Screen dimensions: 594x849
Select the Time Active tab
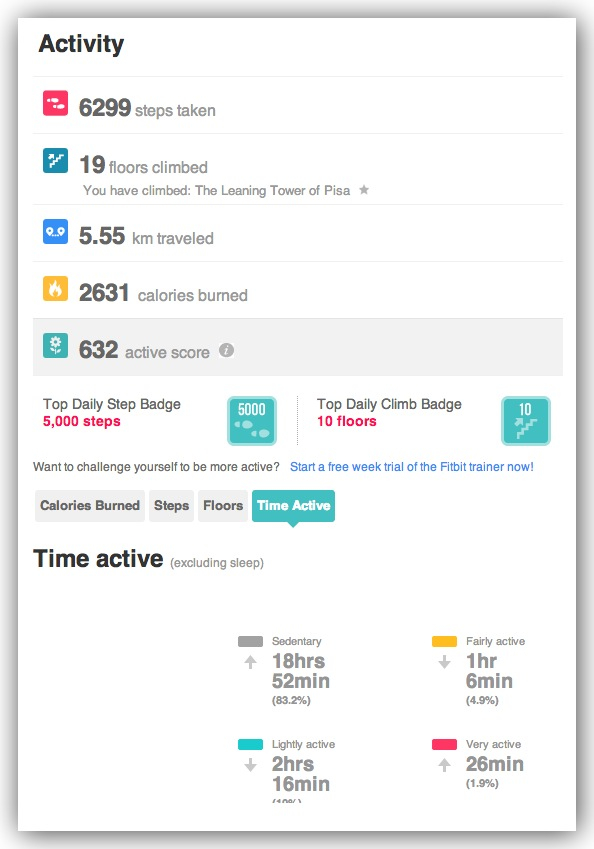pos(293,506)
